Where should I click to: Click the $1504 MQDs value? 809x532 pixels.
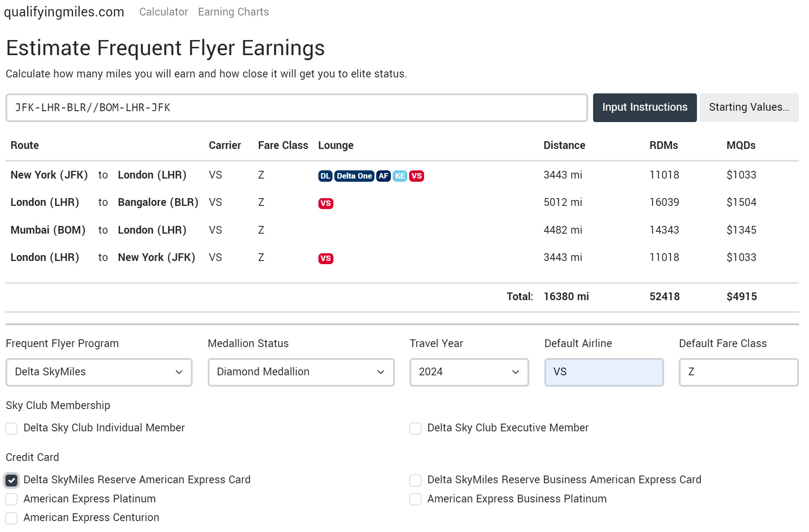(741, 202)
